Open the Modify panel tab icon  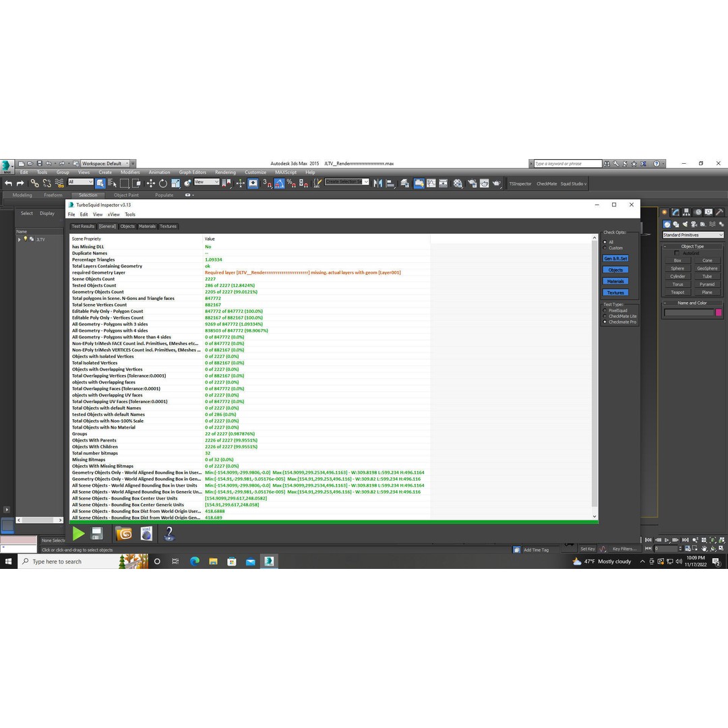[x=675, y=212]
